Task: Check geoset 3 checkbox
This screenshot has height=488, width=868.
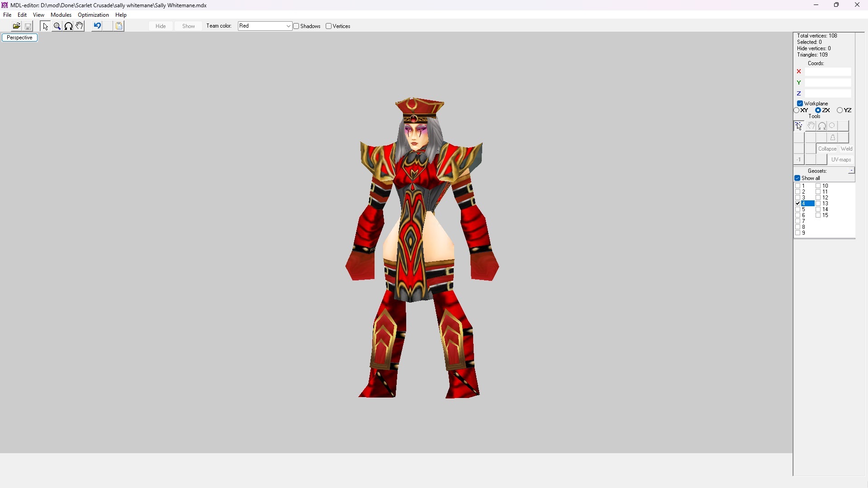Action: click(x=798, y=198)
